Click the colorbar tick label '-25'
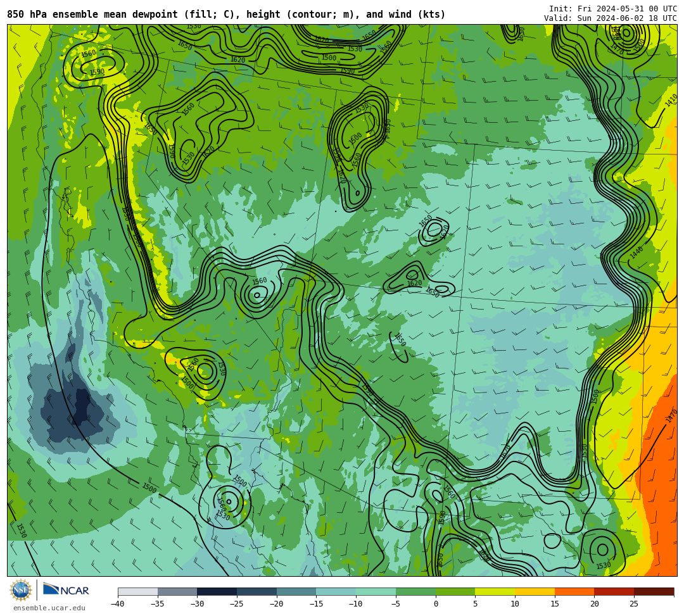This screenshot has width=684, height=616. pos(236,604)
